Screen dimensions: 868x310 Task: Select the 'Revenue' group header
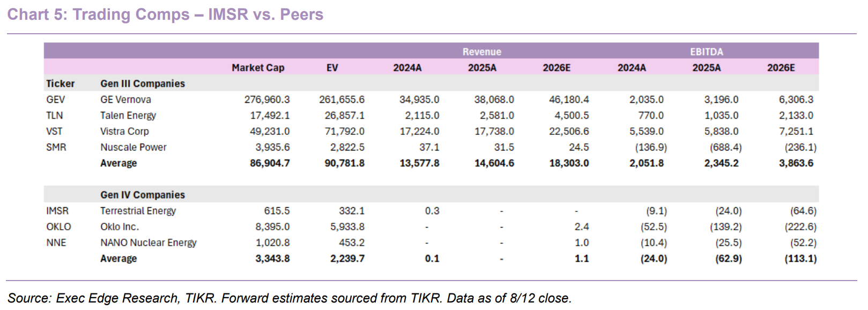click(482, 52)
